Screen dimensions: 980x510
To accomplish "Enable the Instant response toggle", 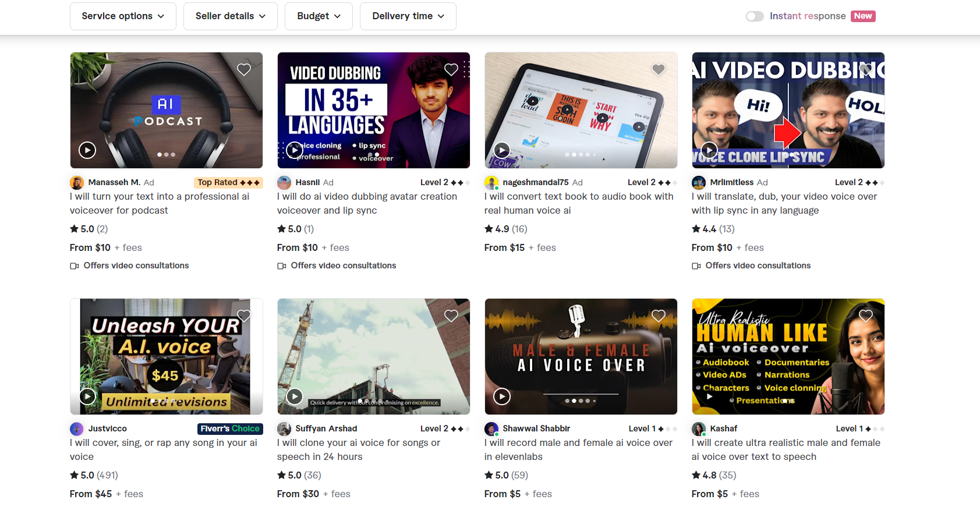I will [755, 16].
